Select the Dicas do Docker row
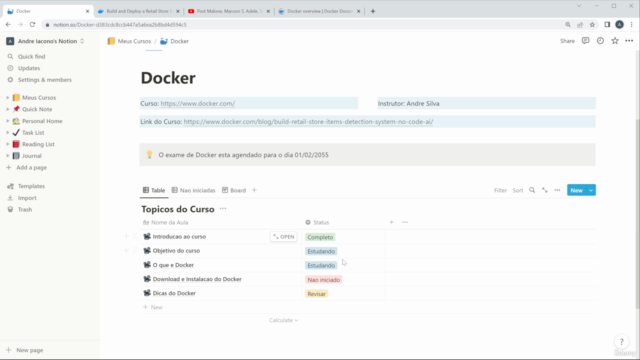The height and width of the screenshot is (360, 640). 174,293
